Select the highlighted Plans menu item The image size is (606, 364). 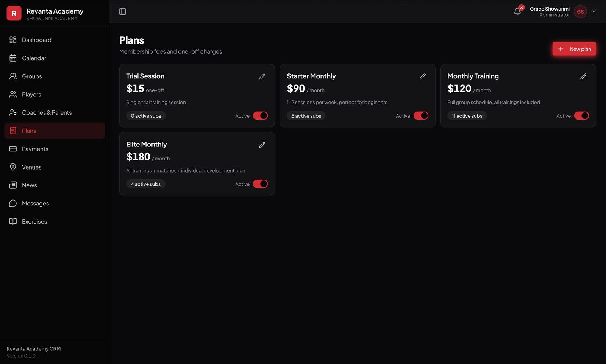(x=55, y=131)
